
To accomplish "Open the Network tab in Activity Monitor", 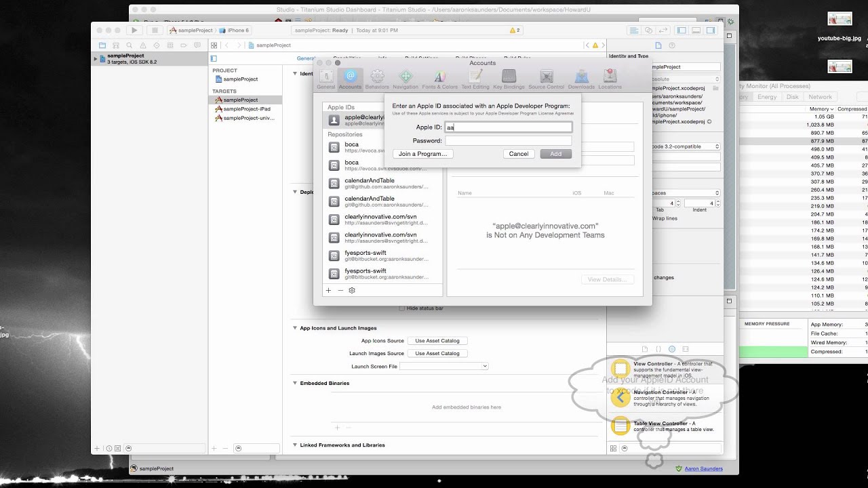I will [x=820, y=97].
